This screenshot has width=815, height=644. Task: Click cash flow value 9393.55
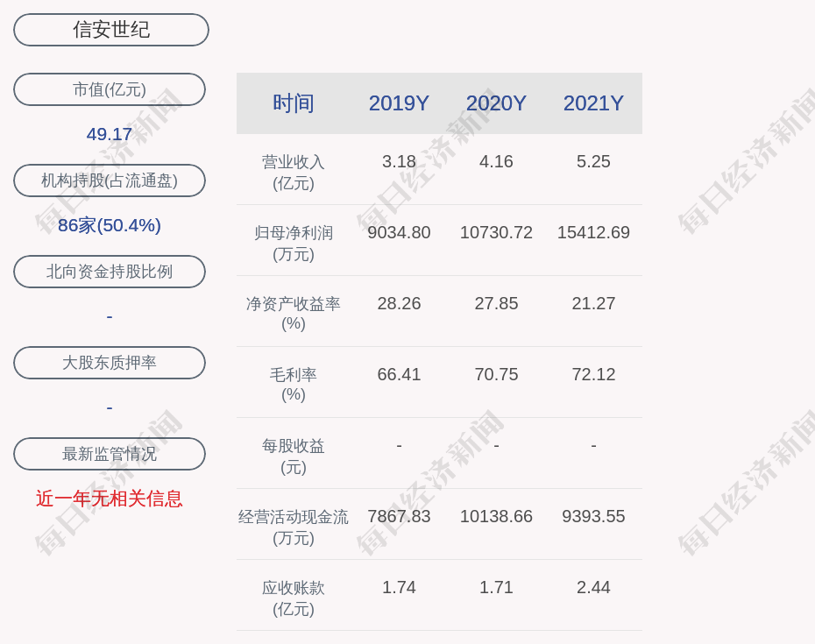[593, 516]
